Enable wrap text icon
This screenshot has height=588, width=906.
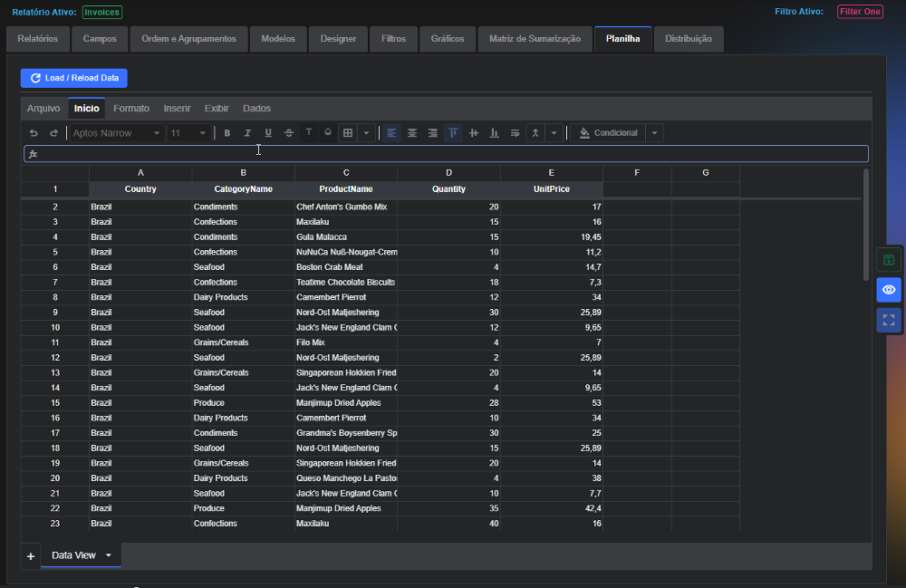[x=515, y=133]
